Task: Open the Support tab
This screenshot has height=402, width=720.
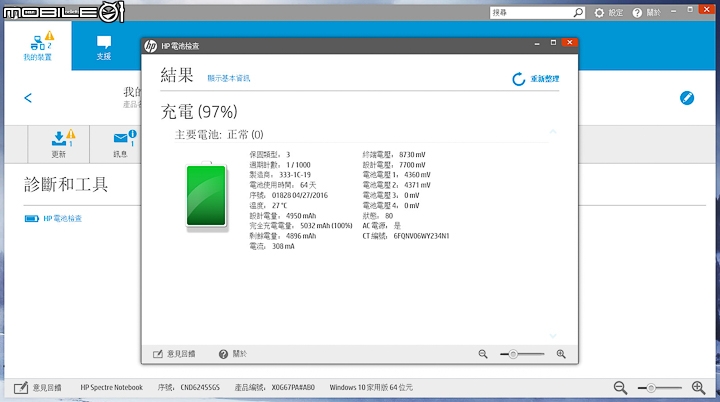Action: [104, 48]
